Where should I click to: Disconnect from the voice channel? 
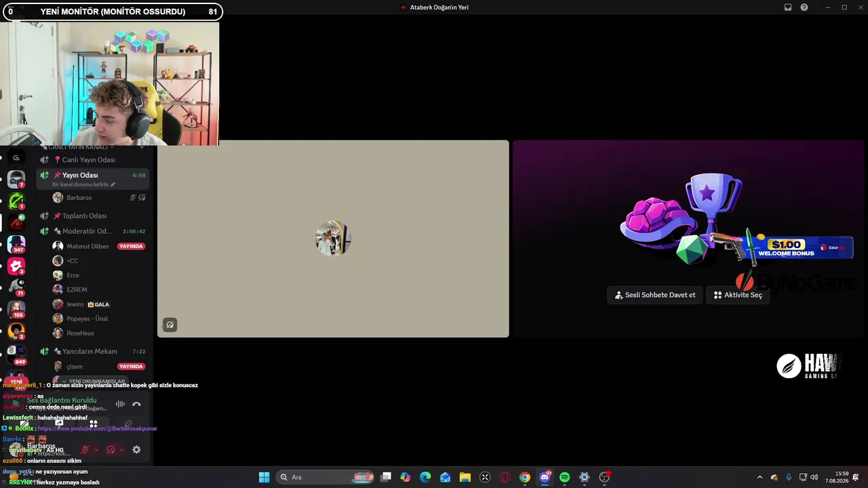(136, 404)
